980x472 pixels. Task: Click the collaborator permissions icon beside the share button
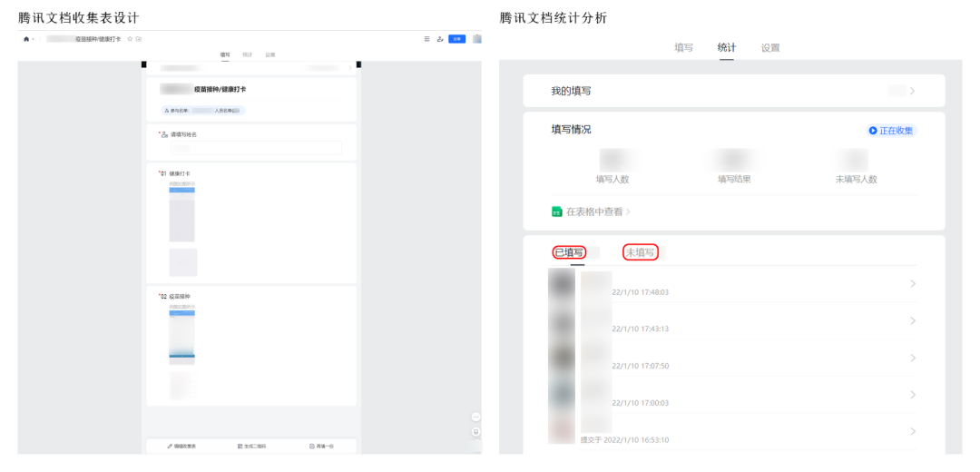(x=440, y=39)
